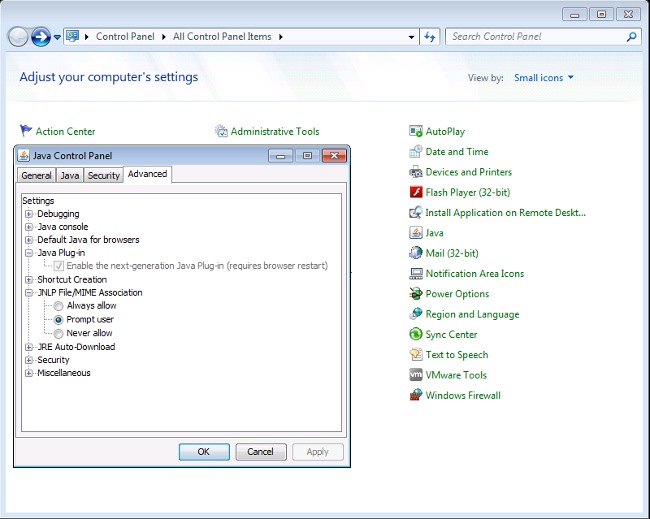Expand the Miscellaneous tree node

[x=29, y=373]
